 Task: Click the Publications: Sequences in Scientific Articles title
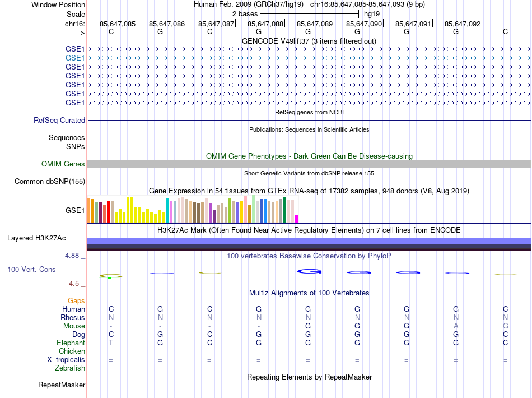(309, 129)
